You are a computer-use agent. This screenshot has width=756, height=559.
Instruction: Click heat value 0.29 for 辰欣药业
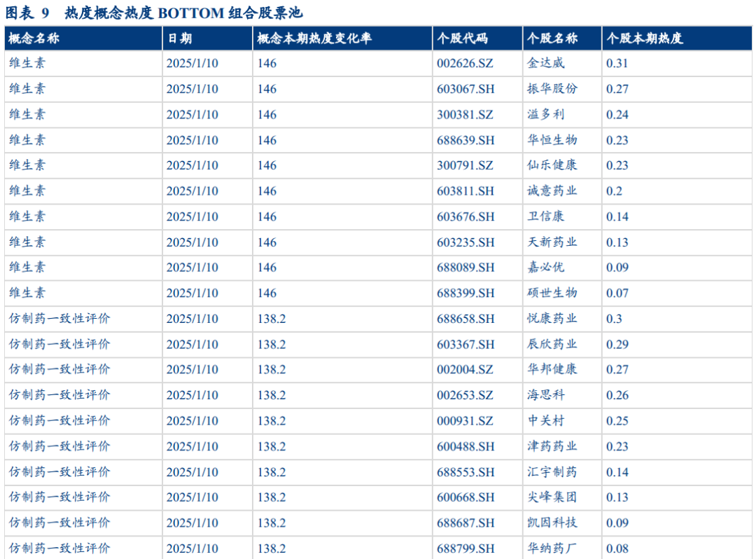click(x=617, y=344)
